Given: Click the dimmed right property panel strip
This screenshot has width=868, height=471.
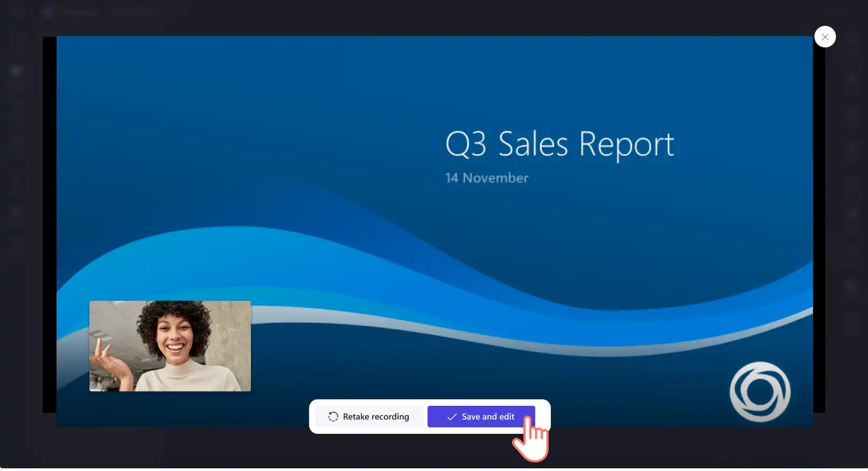Looking at the screenshot, I should (851, 216).
